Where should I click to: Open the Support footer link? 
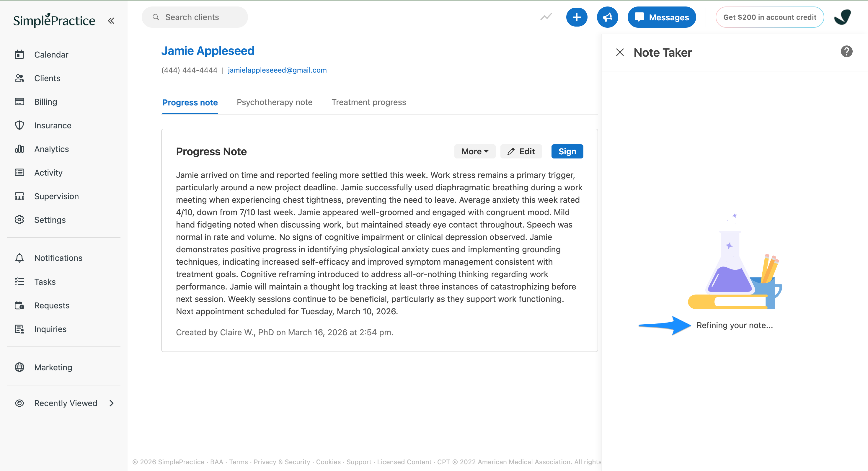[x=359, y=462]
